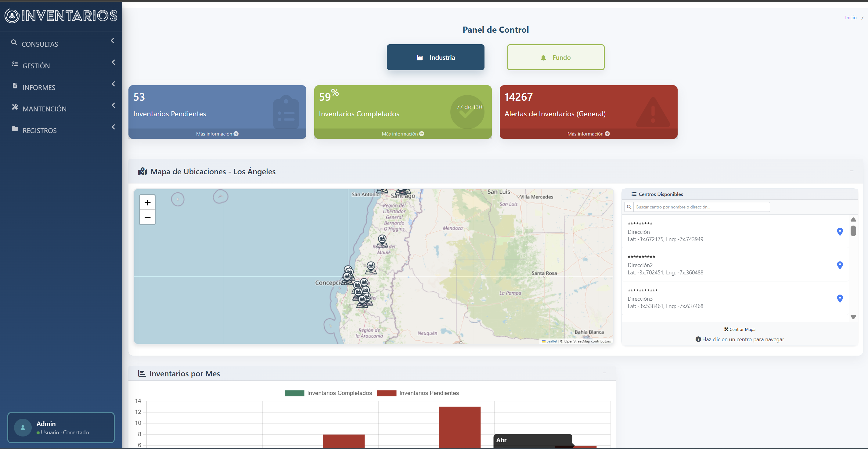The width and height of the screenshot is (868, 449).
Task: Collapse the Mapa de Ubicaciones panel
Action: (852, 171)
